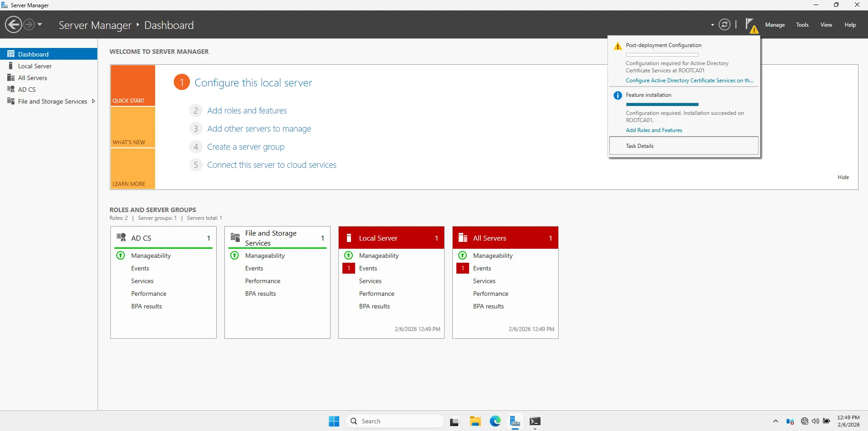Open Events in File and Storage tile
The width and height of the screenshot is (868, 431).
254,268
